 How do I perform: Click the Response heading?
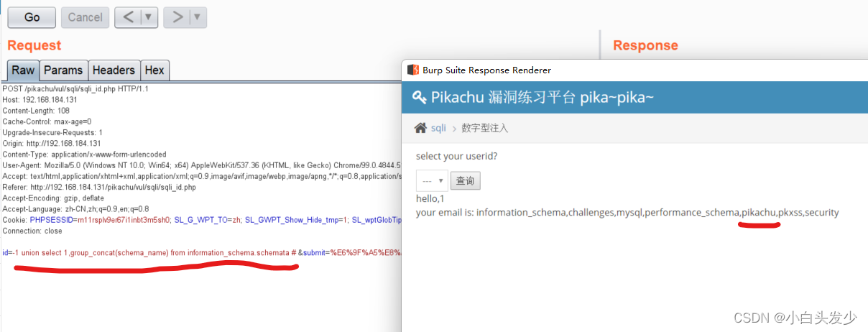(x=645, y=45)
